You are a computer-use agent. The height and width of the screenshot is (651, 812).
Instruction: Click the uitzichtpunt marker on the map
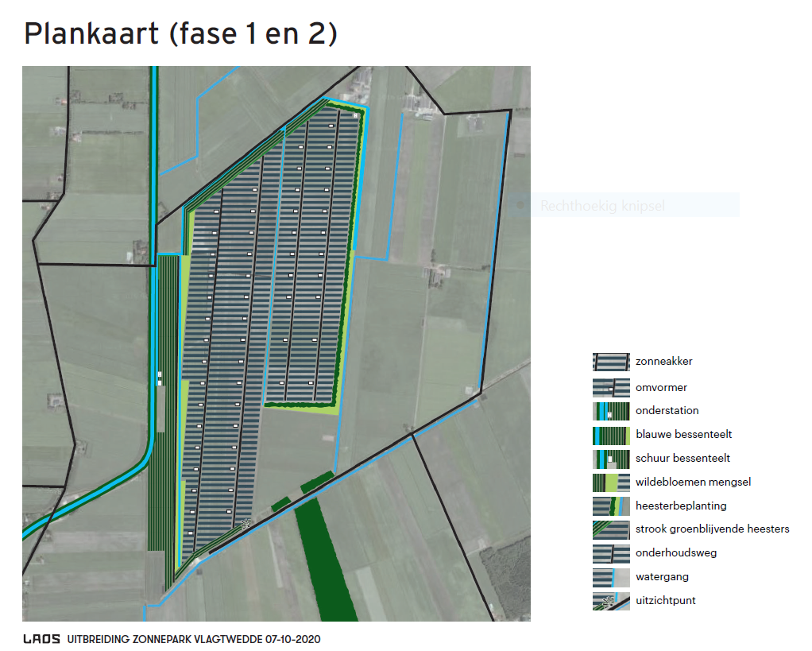246,522
